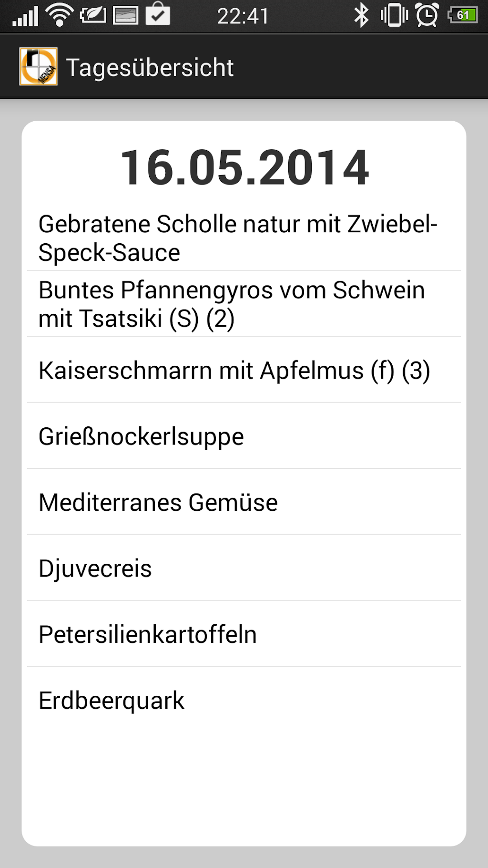Tap the picture notification icon
This screenshot has width=488, height=868.
tap(126, 16)
